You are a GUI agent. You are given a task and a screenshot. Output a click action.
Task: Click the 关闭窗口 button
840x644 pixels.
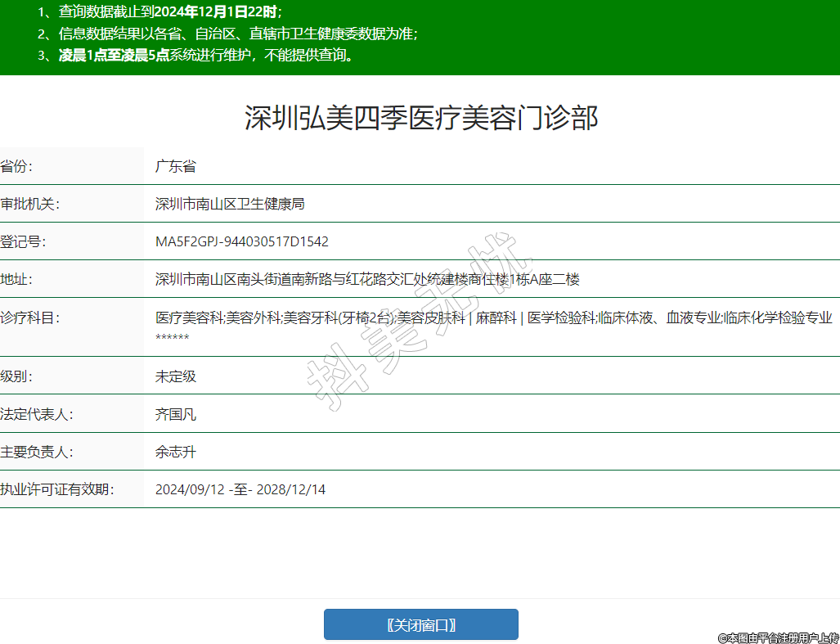pyautogui.click(x=420, y=624)
